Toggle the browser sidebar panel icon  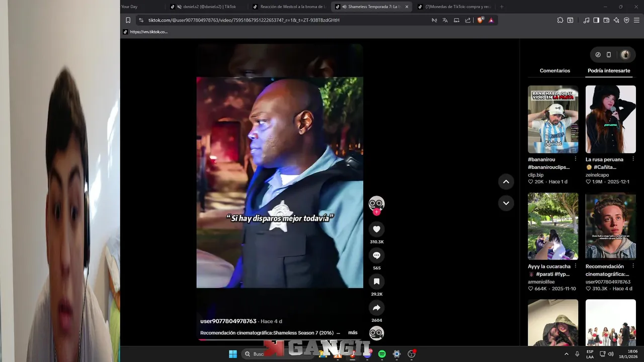pos(596,20)
